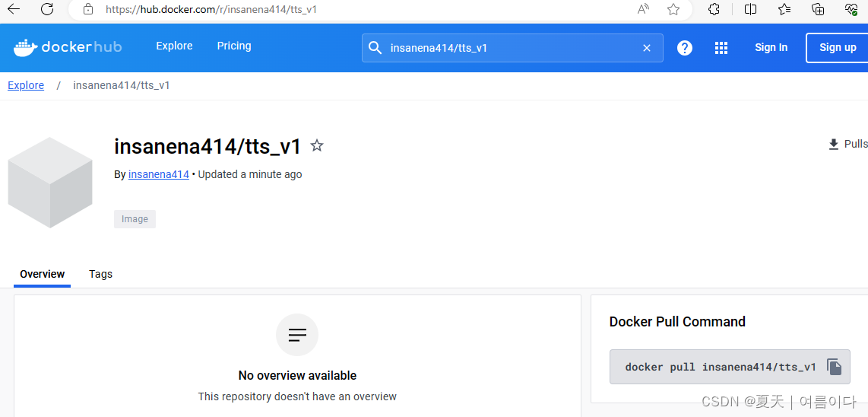Image resolution: width=868 pixels, height=417 pixels.
Task: Open the Explore menu in header
Action: click(x=174, y=46)
